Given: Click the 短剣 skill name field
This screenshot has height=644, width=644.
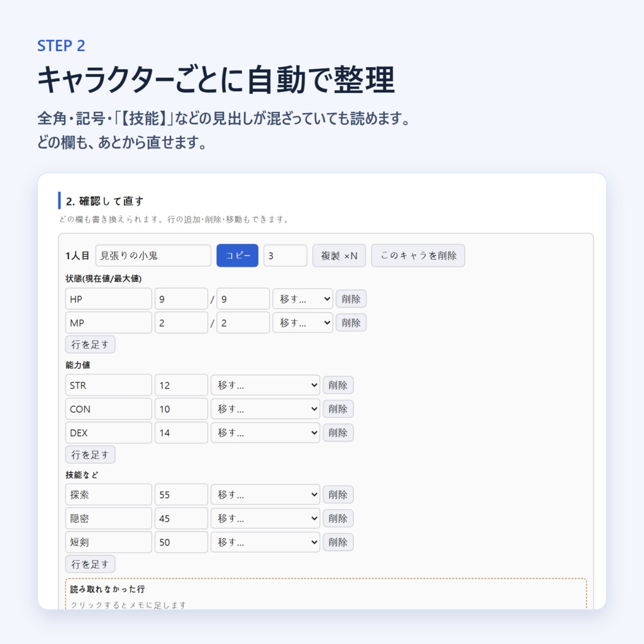Looking at the screenshot, I should coord(108,543).
